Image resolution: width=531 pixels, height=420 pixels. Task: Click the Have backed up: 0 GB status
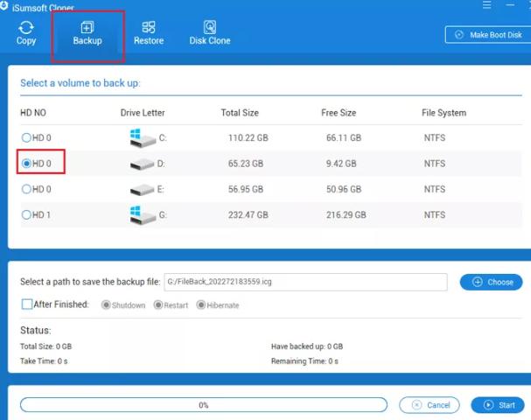(x=307, y=346)
